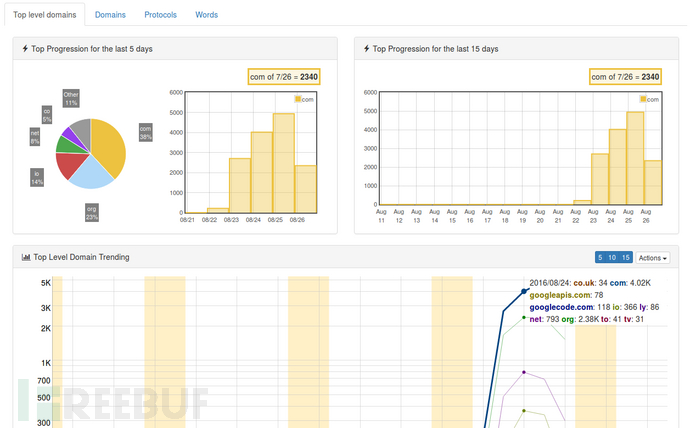Click the light blue org pie slice
The width and height of the screenshot is (690, 428).
97,175
